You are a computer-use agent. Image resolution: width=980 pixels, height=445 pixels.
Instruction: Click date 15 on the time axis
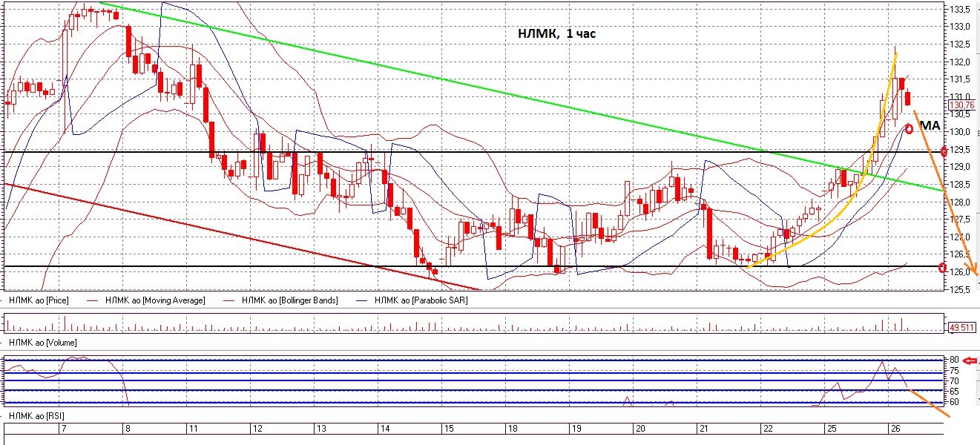pos(449,429)
